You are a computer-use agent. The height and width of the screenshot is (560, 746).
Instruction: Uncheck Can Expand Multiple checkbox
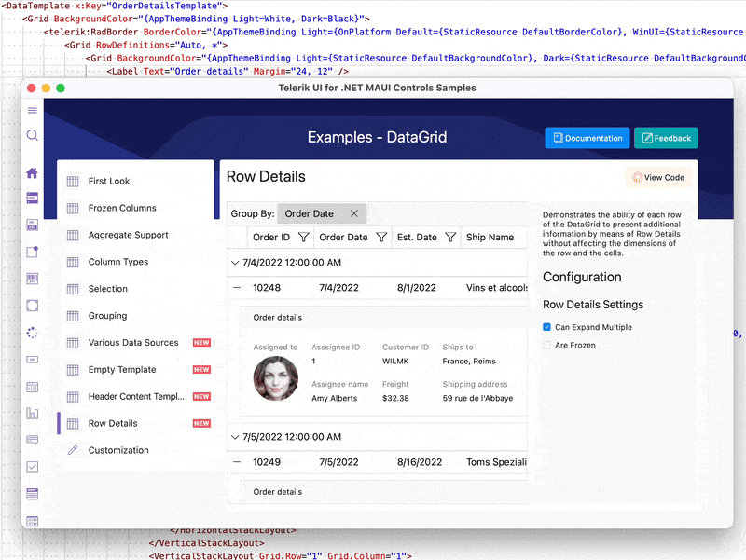coord(546,327)
